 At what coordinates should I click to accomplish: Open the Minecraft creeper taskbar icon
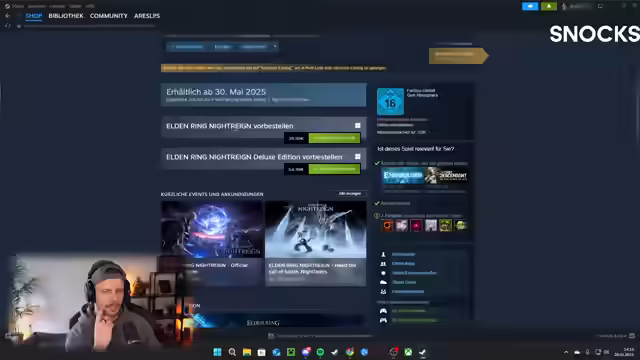click(291, 352)
